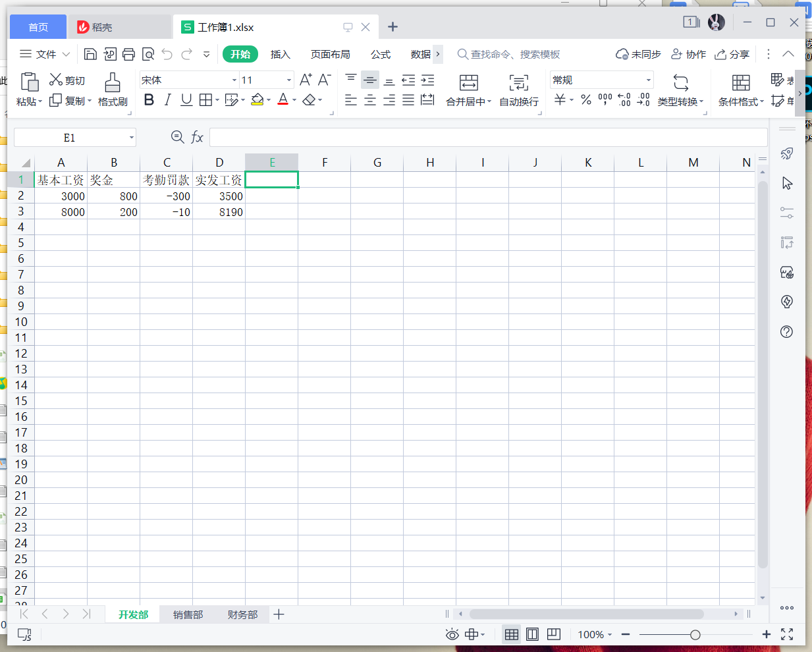Toggle 护眼模式 eye protection in status bar
This screenshot has height=652, width=812.
pyautogui.click(x=452, y=634)
